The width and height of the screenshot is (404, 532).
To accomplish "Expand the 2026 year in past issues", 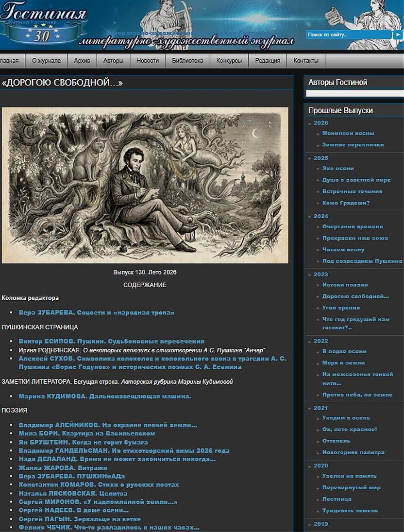I will (x=321, y=123).
